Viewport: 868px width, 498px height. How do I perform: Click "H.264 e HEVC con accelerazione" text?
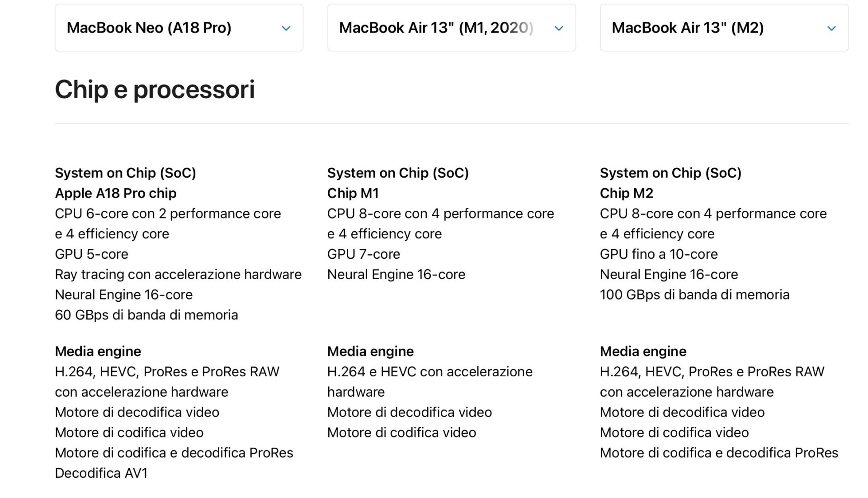tap(429, 372)
